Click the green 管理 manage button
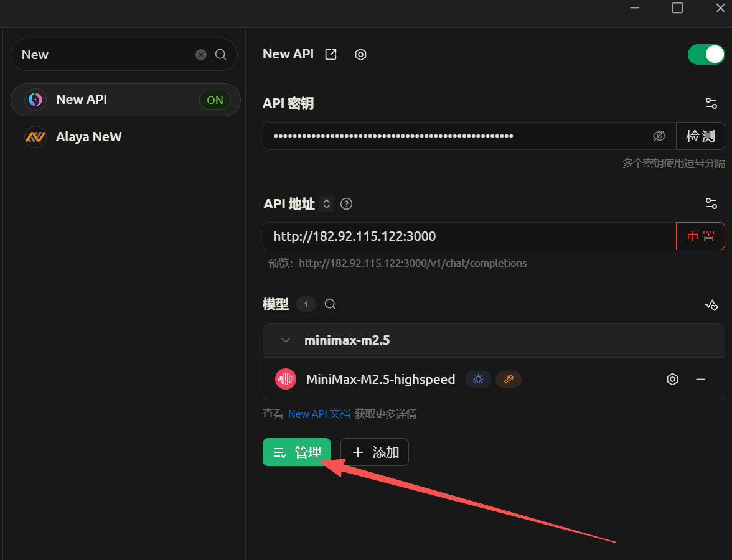732x560 pixels. click(x=297, y=452)
